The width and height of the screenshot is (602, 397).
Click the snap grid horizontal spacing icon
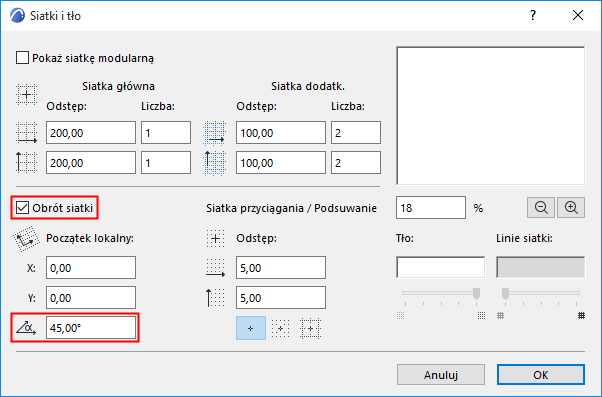215,268
